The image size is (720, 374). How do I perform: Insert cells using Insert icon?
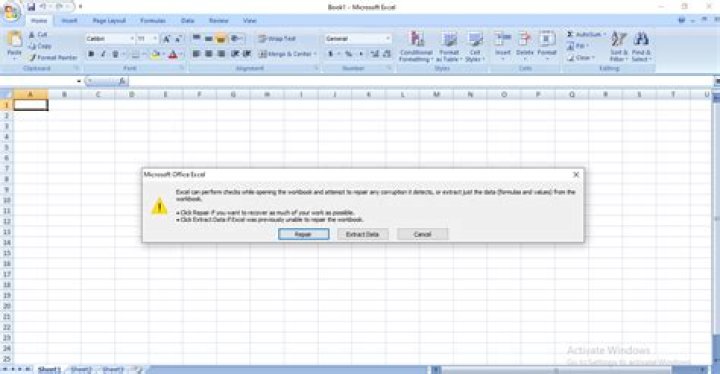point(503,45)
